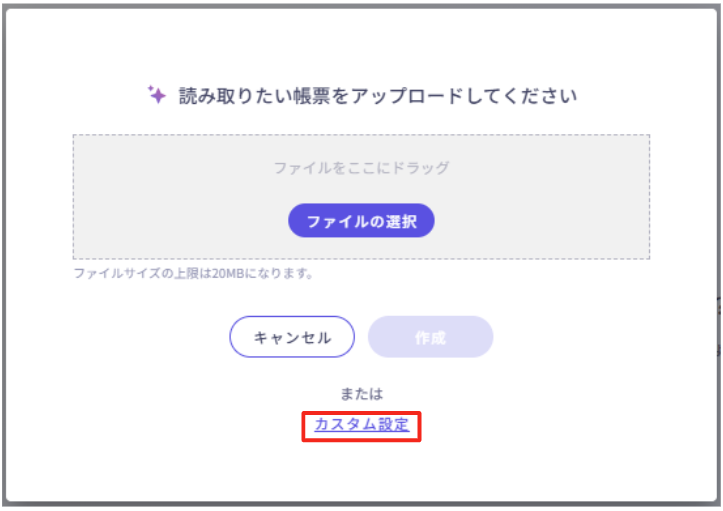Click the purple sparkle icon beside the heading
The width and height of the screenshot is (723, 511).
coord(156,95)
